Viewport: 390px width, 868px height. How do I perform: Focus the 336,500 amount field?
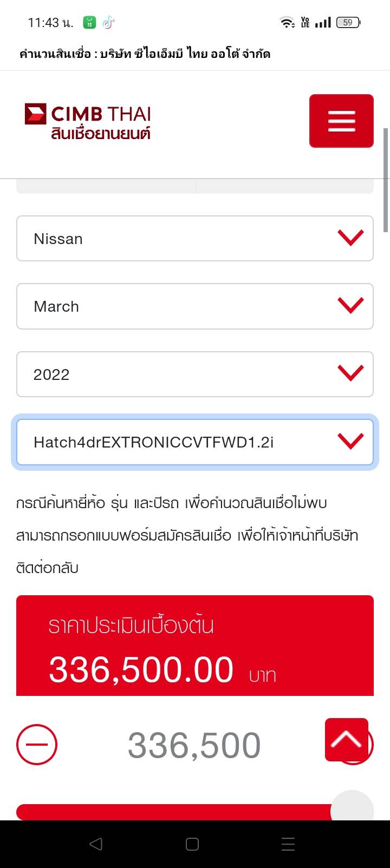point(194,745)
